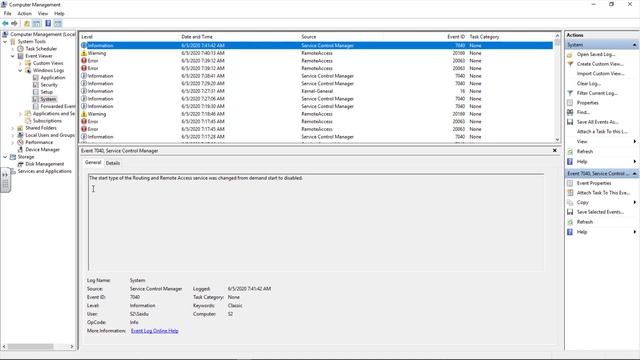Click Save All Events As action
The width and height of the screenshot is (640, 360).
[x=598, y=122]
